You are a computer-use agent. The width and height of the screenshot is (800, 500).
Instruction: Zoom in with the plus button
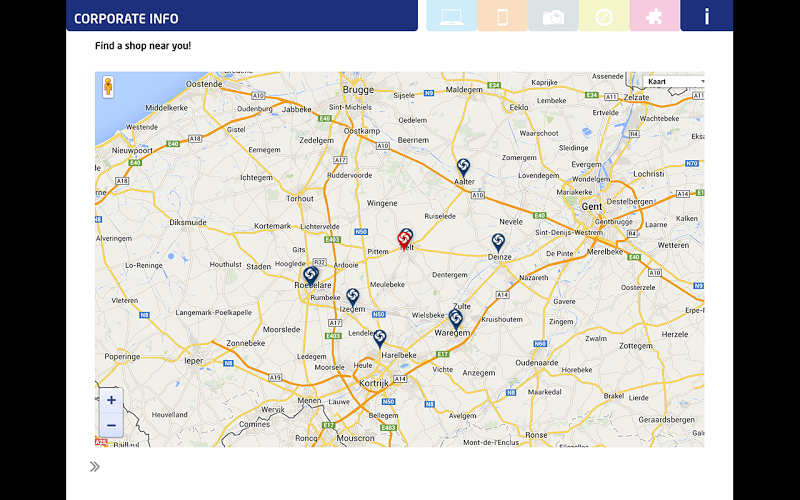click(x=111, y=400)
